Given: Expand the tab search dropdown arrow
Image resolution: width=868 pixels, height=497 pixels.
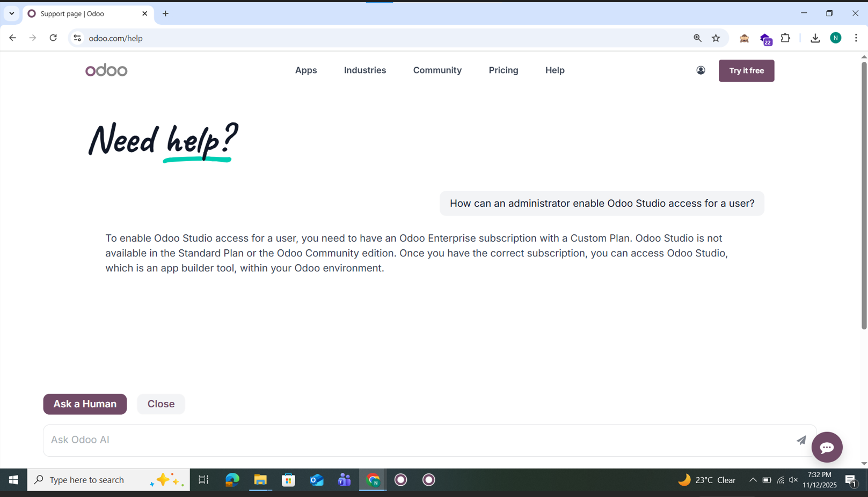Looking at the screenshot, I should click(12, 13).
